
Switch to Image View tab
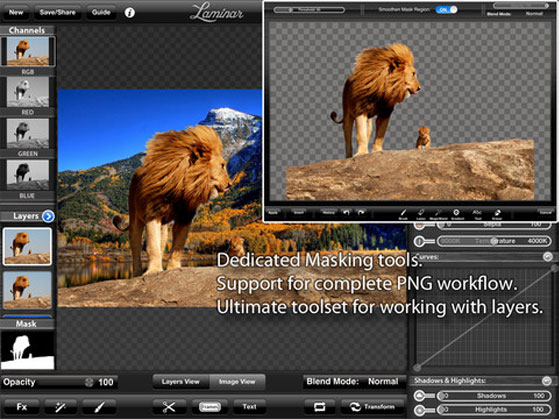point(237,381)
